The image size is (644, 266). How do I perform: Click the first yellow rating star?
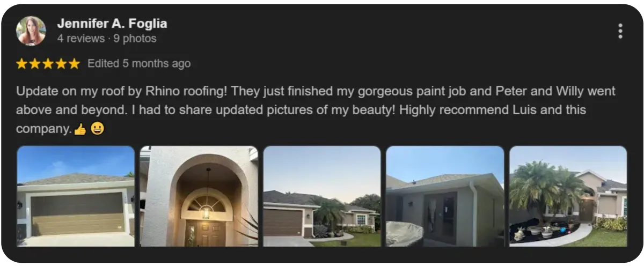click(21, 64)
